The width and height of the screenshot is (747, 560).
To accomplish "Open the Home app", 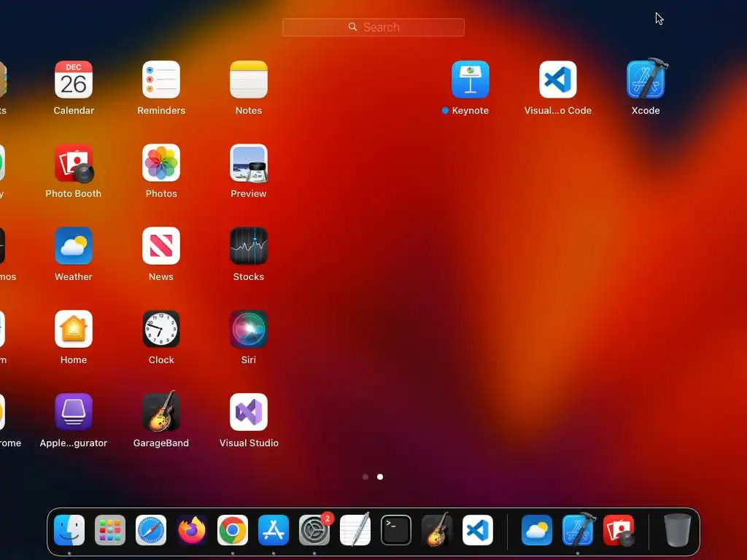I will [x=74, y=329].
